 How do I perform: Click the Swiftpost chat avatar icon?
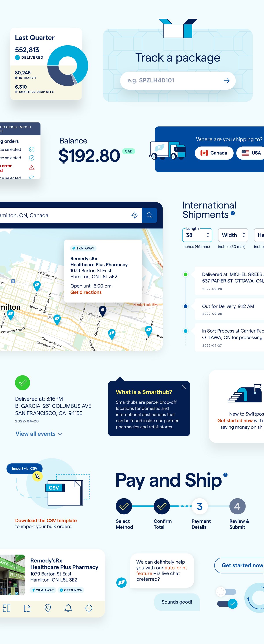click(121, 582)
